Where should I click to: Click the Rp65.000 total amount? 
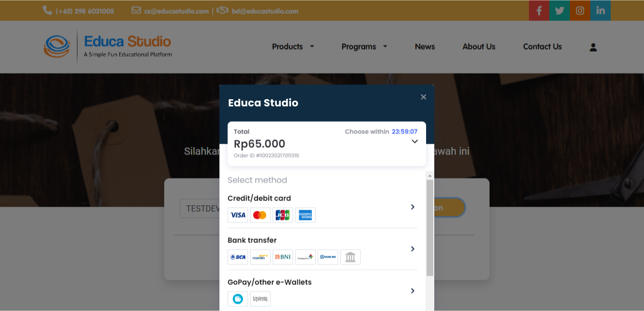click(x=259, y=144)
